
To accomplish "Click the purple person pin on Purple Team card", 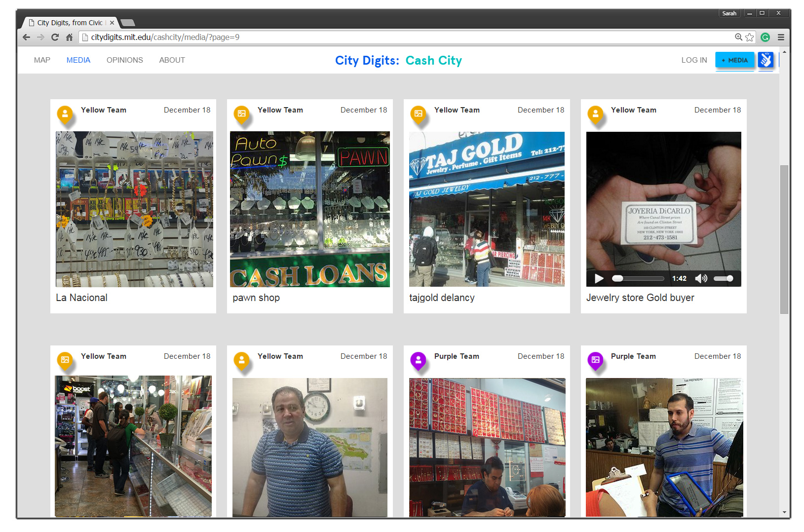I will (x=418, y=361).
